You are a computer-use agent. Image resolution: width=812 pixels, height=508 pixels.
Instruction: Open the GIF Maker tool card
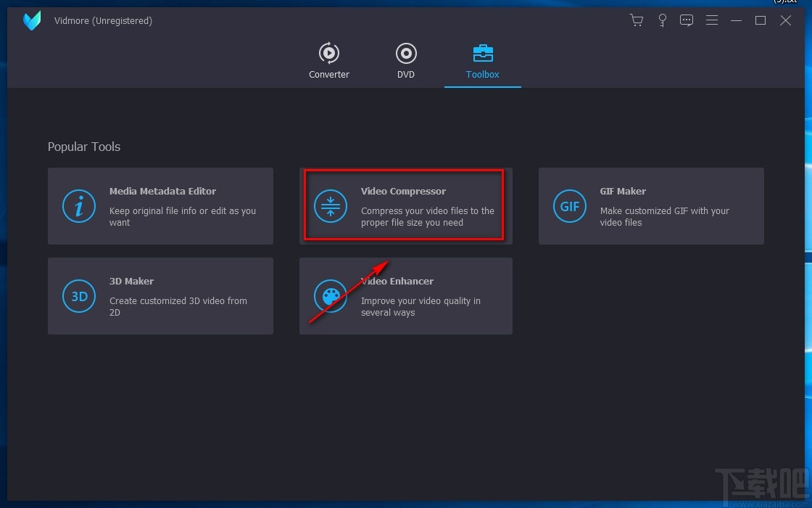click(652, 206)
